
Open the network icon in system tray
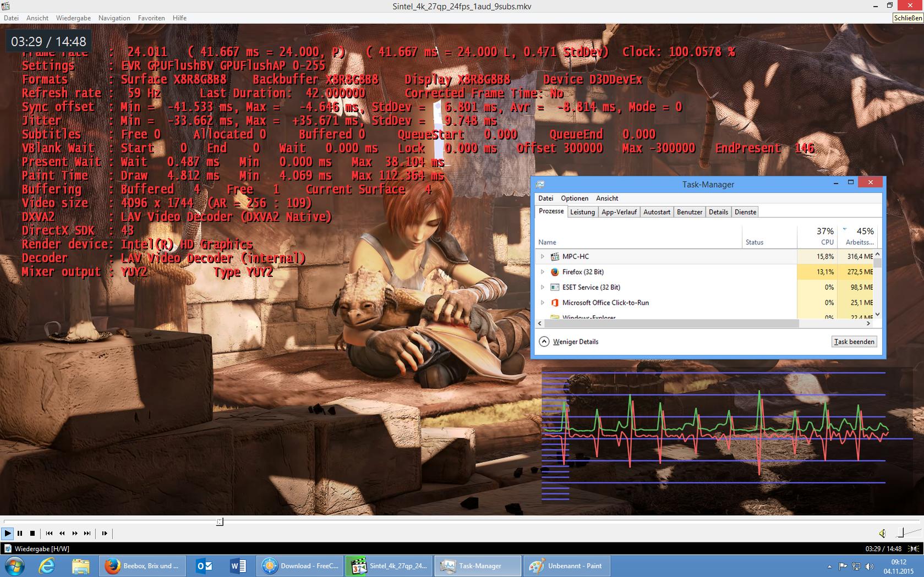click(856, 566)
